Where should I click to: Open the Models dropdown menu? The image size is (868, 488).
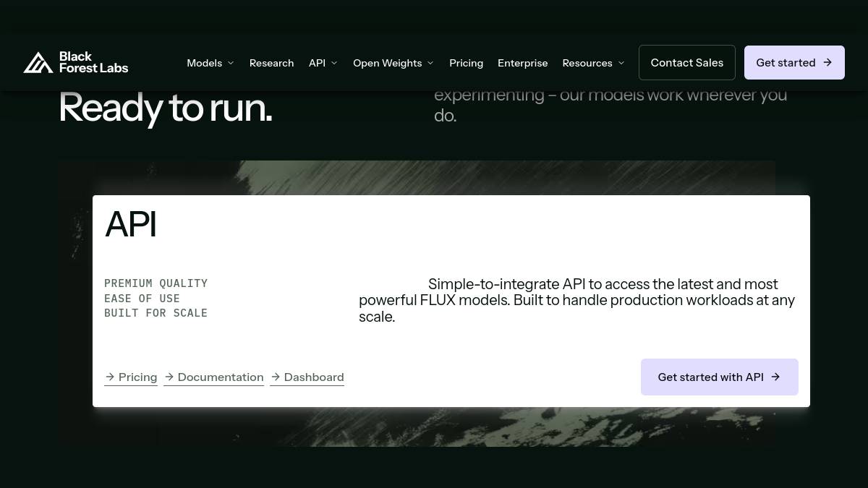click(x=210, y=63)
